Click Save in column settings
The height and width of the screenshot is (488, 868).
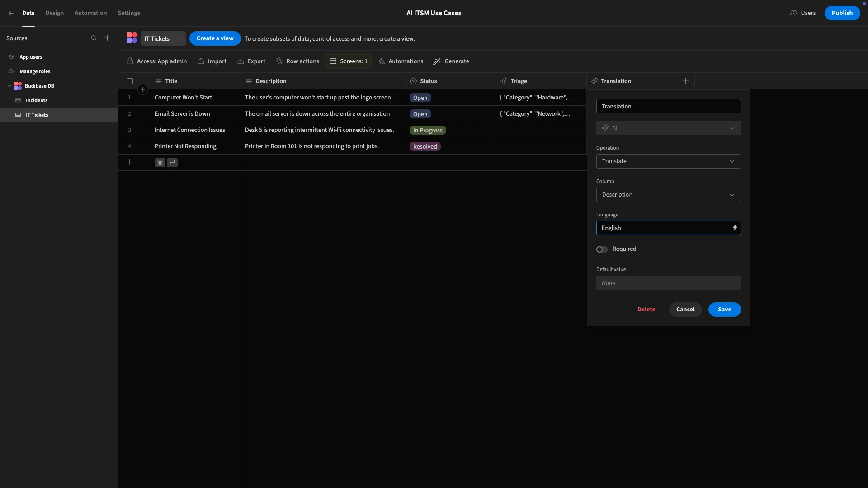click(x=724, y=310)
